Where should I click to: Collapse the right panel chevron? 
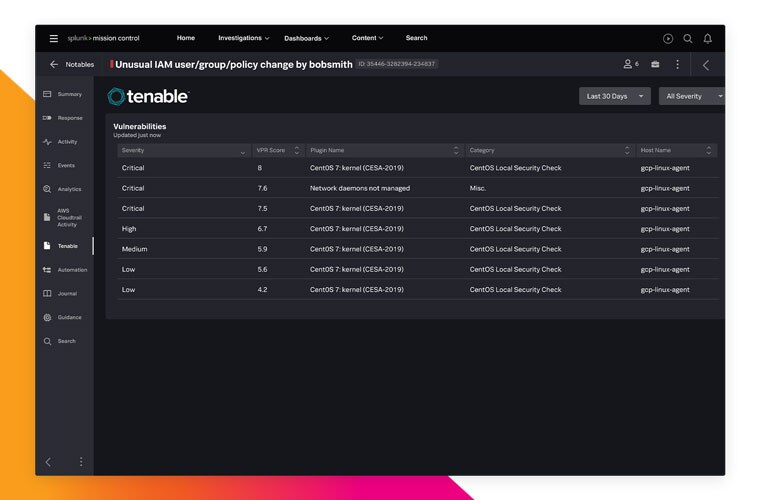706,65
